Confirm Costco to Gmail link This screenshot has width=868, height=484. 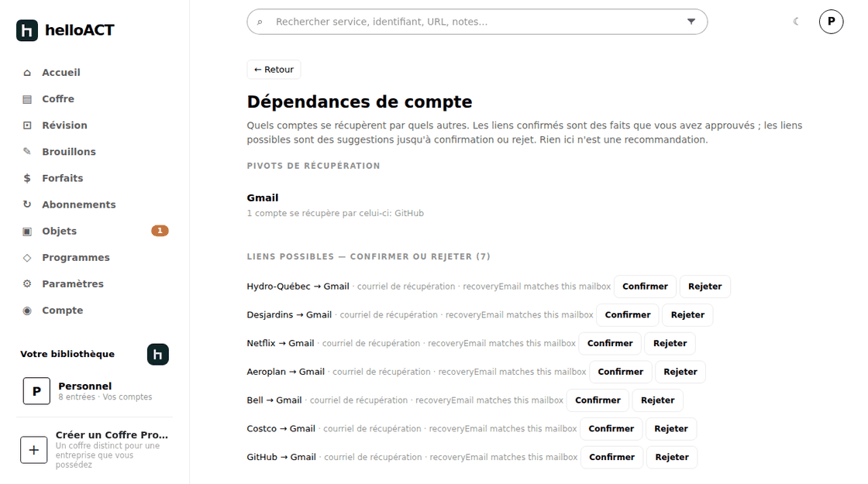(611, 429)
